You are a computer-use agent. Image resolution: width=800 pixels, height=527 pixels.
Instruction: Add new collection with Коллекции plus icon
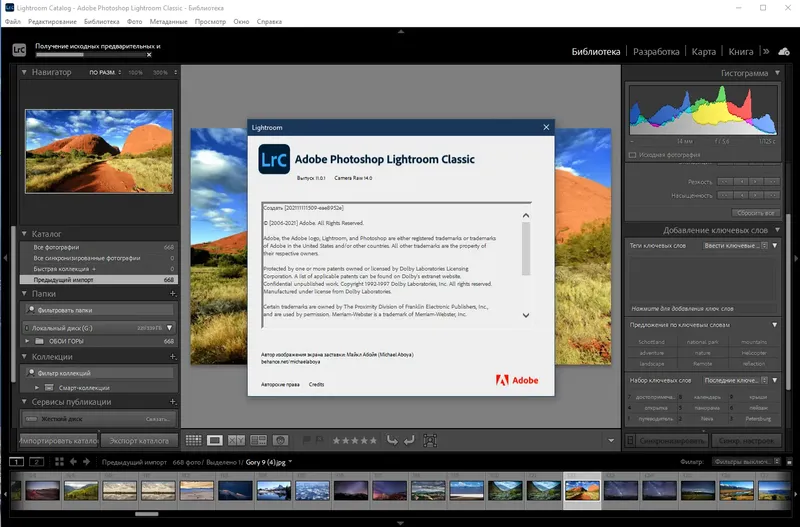click(172, 357)
